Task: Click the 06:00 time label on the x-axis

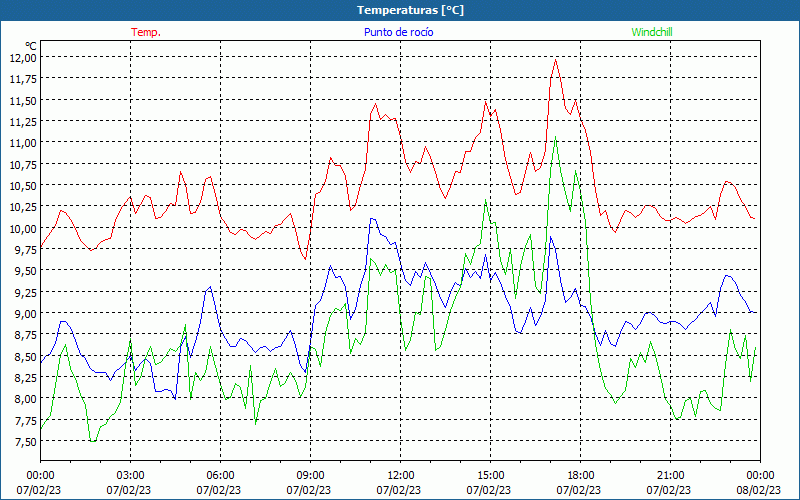Action: pyautogui.click(x=220, y=475)
